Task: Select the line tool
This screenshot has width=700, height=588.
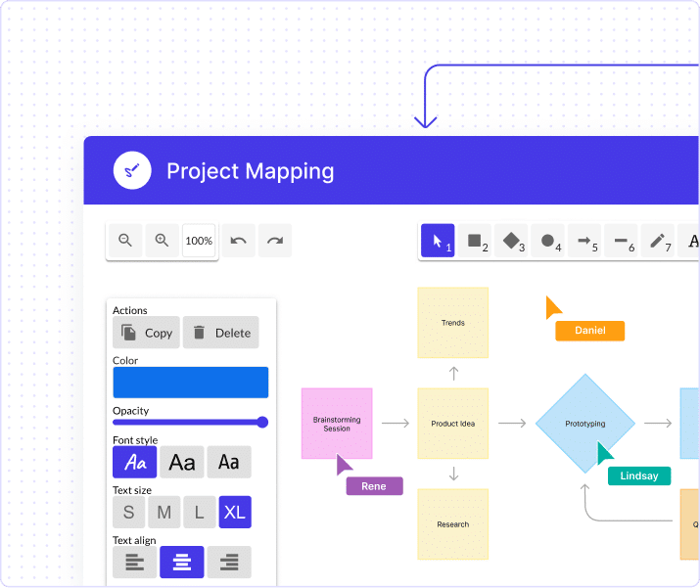Action: [621, 241]
